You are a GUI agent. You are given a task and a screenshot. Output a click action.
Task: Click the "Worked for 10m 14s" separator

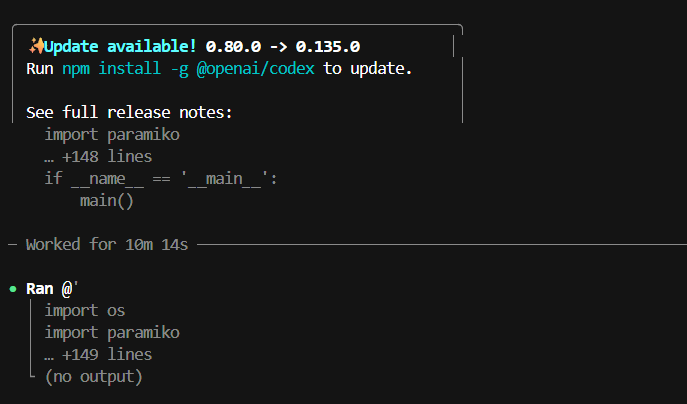coord(107,245)
